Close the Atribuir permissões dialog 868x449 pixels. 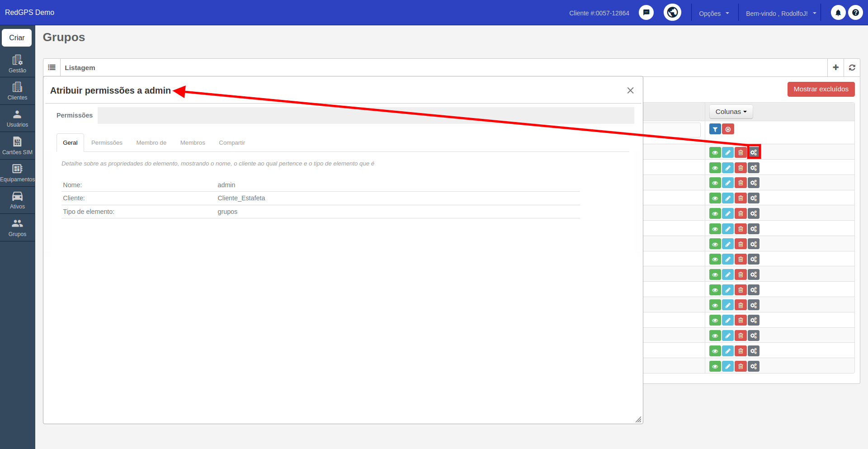pos(630,90)
